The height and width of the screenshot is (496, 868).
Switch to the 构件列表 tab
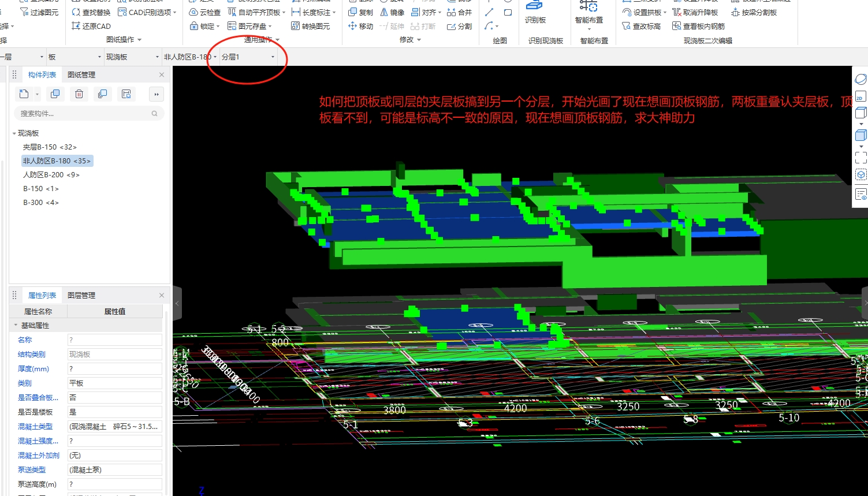[x=42, y=74]
